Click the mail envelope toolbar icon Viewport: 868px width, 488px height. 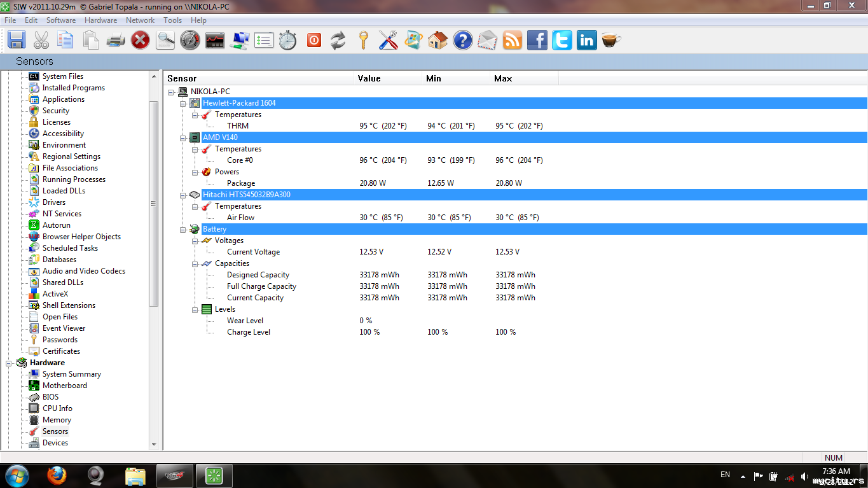pyautogui.click(x=488, y=40)
